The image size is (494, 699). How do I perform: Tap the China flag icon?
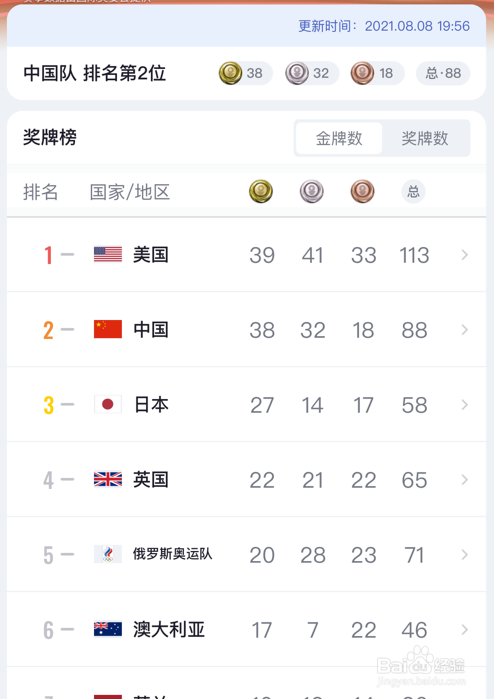click(108, 329)
